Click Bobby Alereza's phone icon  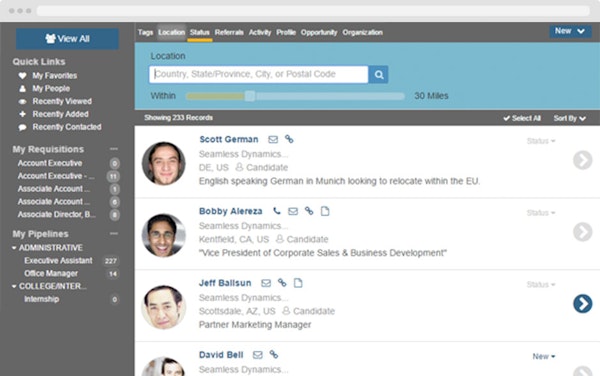[x=277, y=211]
